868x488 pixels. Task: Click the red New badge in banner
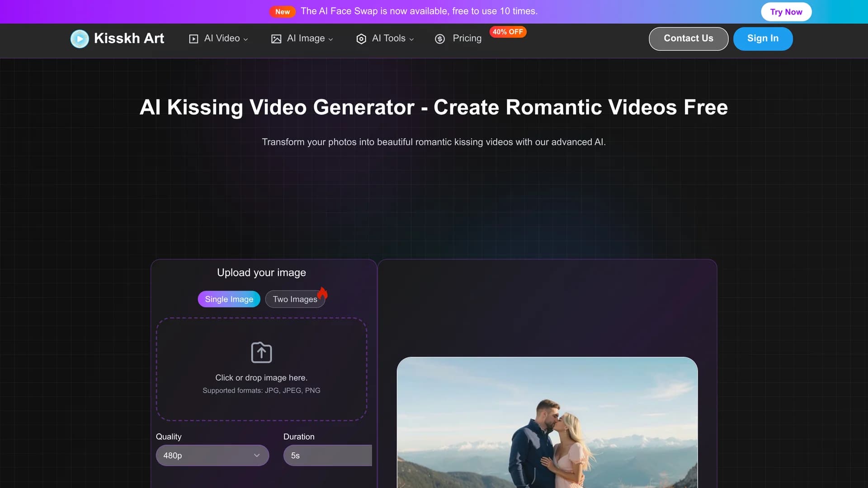(x=283, y=12)
